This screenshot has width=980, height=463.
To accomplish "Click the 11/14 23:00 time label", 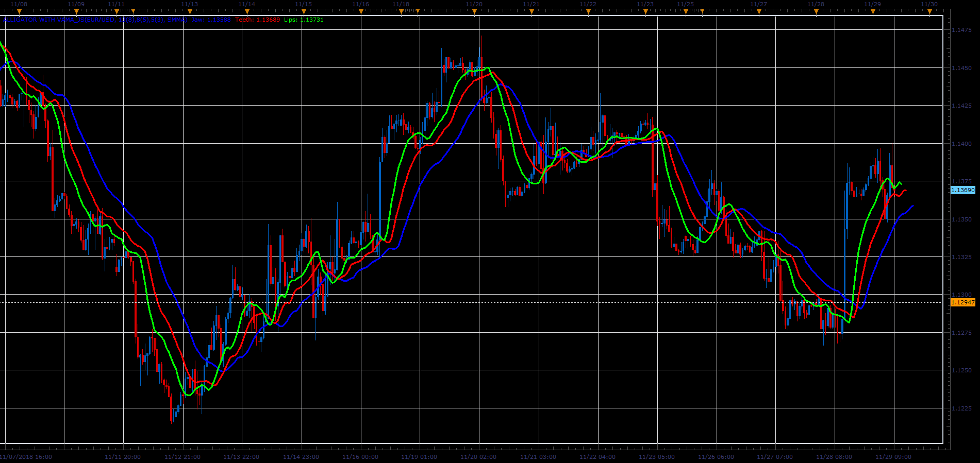I will 301,457.
